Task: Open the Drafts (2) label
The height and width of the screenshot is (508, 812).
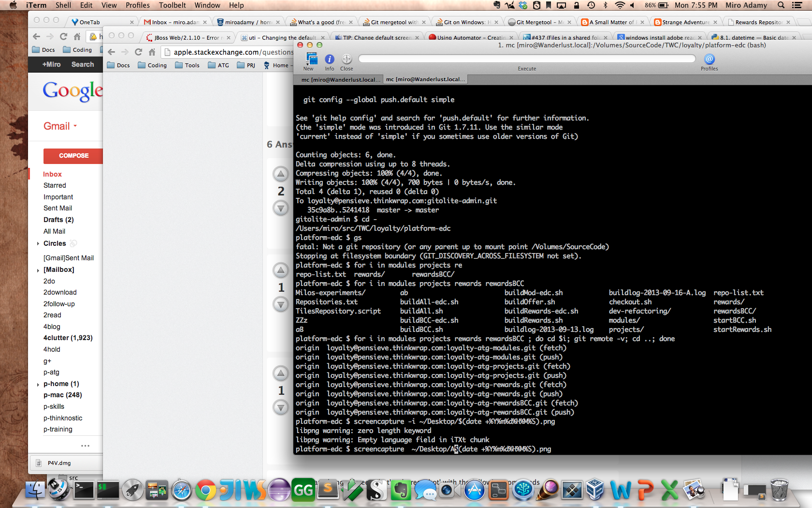Action: (x=58, y=220)
